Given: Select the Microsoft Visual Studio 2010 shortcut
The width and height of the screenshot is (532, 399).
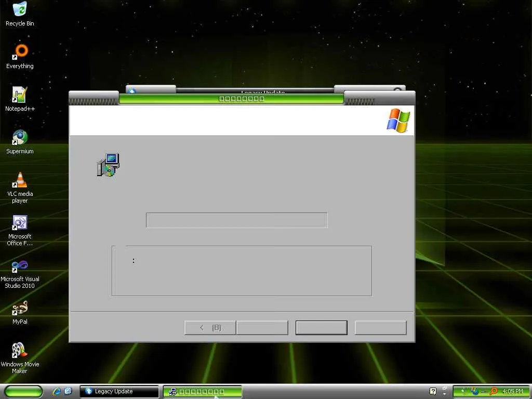Looking at the screenshot, I should (x=20, y=273).
